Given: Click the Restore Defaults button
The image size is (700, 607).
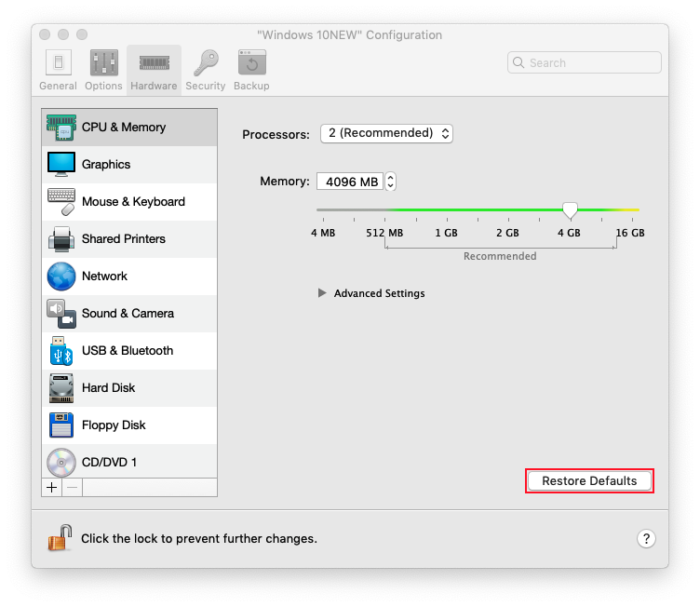Looking at the screenshot, I should coord(589,481).
